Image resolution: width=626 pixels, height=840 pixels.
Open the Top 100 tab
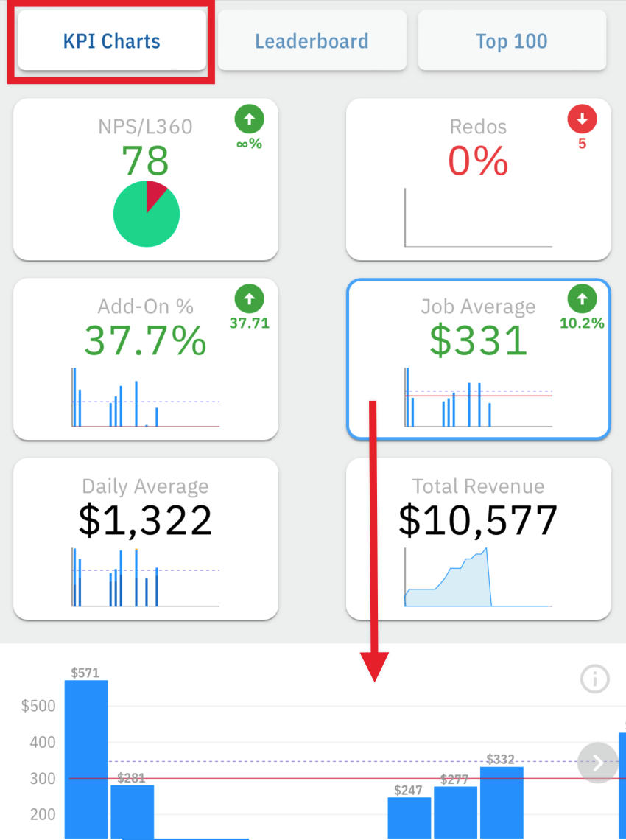click(x=512, y=41)
